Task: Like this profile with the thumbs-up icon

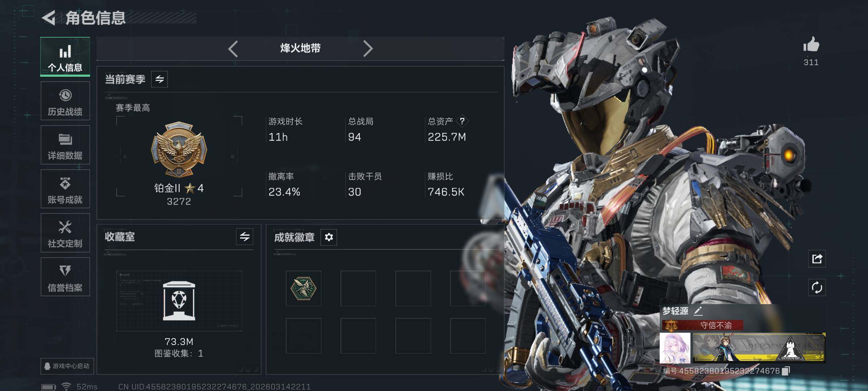Action: click(811, 45)
